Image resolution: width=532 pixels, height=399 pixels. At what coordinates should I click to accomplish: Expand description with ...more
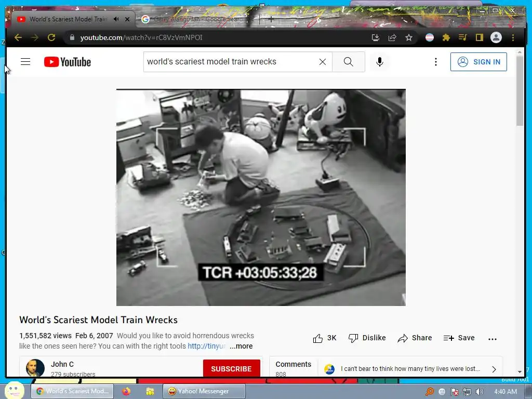pyautogui.click(x=241, y=346)
